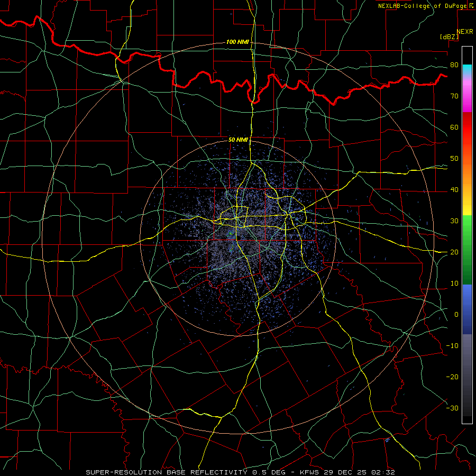Click the 0 value on dBZ scale
Screen dimensions: 476x476
tap(456, 315)
